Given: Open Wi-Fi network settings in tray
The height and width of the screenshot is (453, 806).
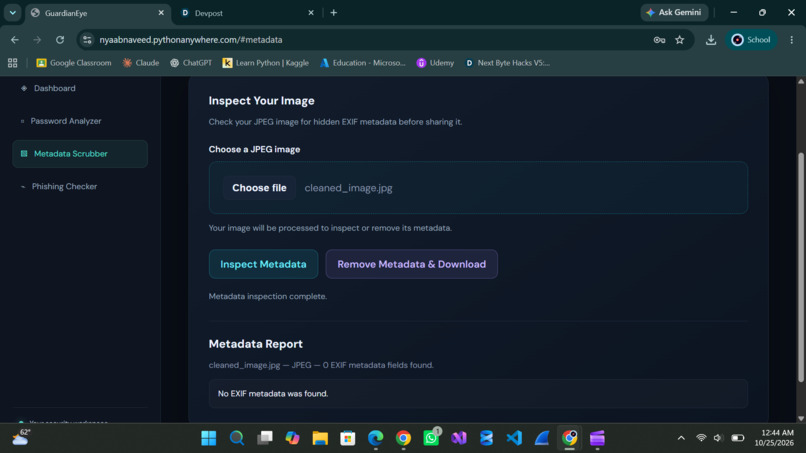Looking at the screenshot, I should tap(701, 438).
